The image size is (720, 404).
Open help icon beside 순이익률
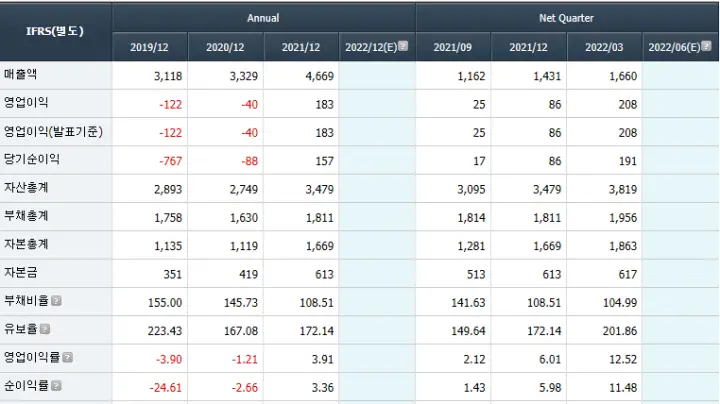coord(56,386)
